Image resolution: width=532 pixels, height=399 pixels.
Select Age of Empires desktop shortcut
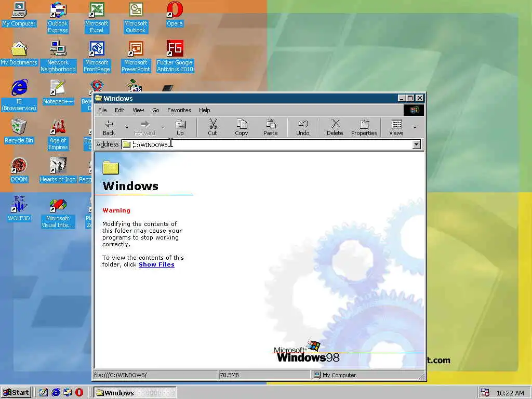click(58, 135)
